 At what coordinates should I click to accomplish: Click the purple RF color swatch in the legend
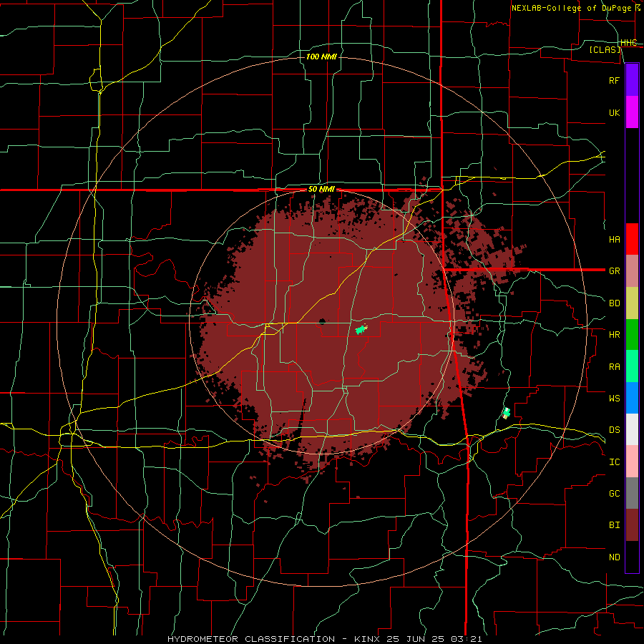pos(632,80)
